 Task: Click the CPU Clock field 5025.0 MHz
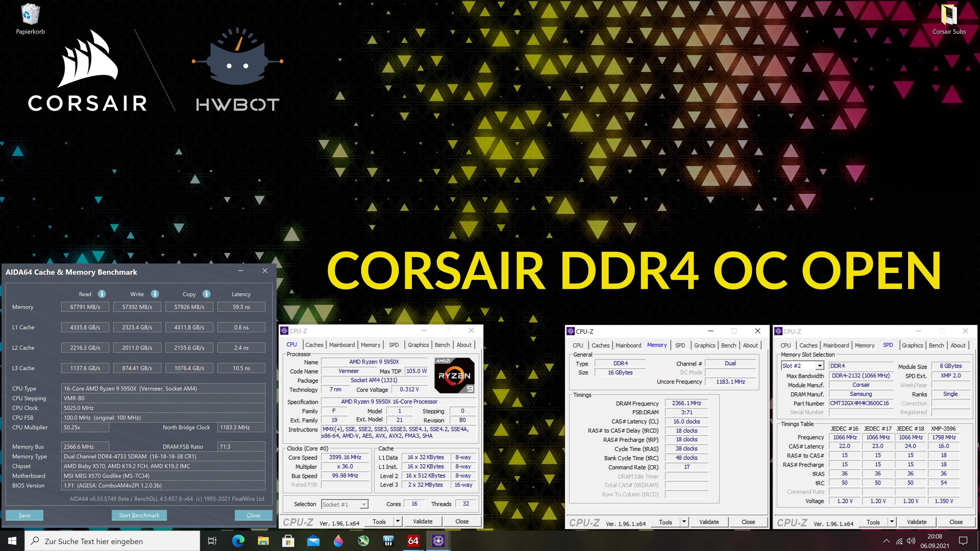pos(163,408)
